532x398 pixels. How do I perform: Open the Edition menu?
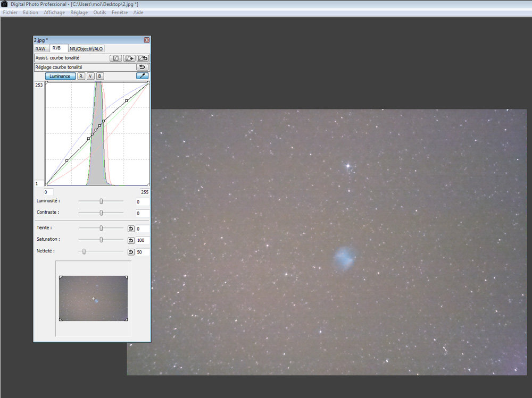(30, 13)
